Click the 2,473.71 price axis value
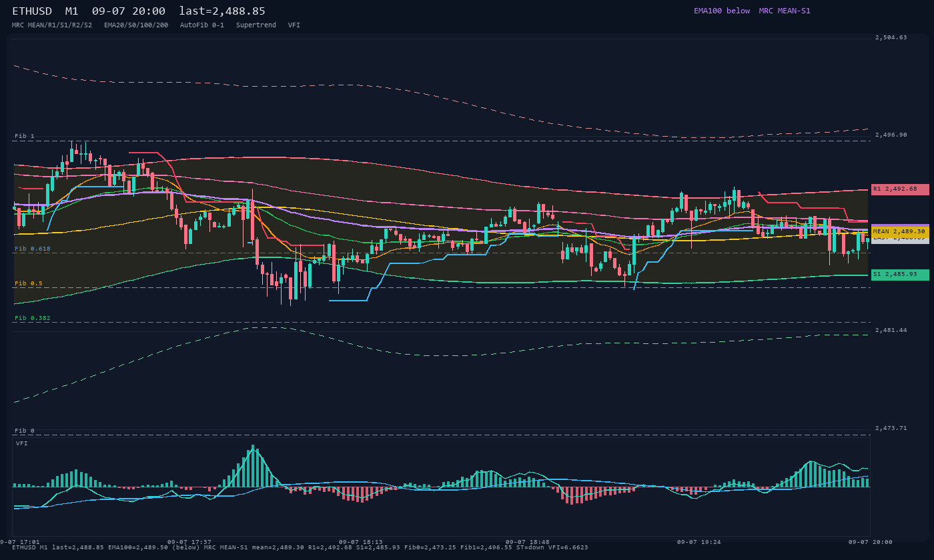 tap(891, 428)
